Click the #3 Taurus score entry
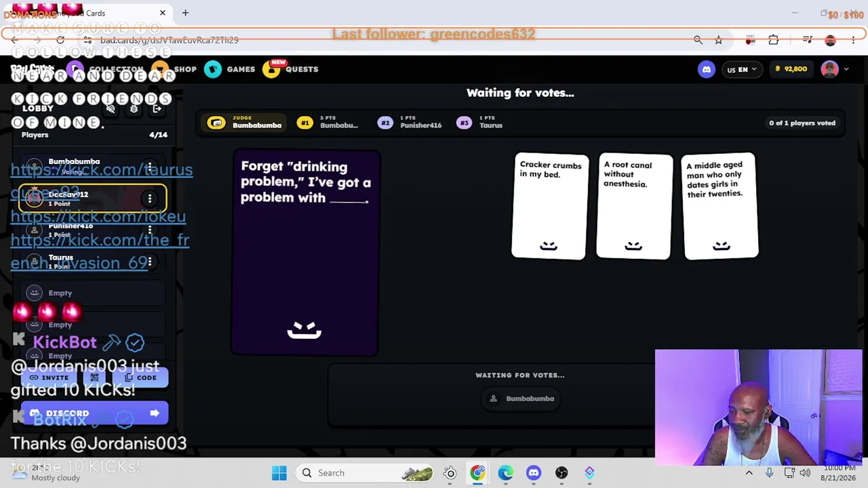This screenshot has width=868, height=488. (480, 123)
